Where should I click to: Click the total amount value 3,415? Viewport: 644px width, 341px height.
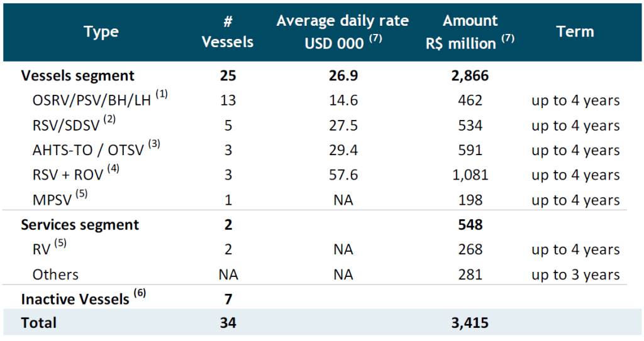[x=470, y=323]
